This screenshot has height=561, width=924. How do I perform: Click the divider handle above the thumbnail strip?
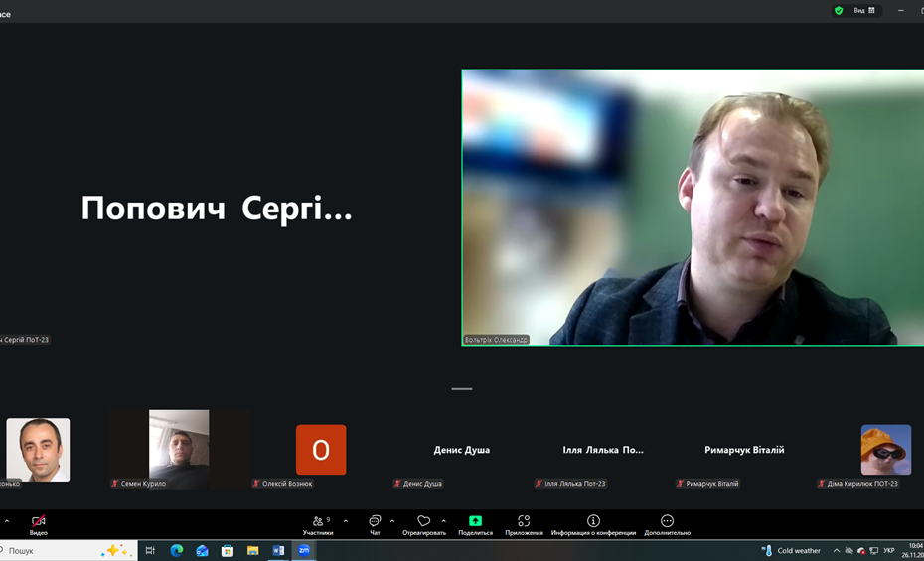[462, 389]
